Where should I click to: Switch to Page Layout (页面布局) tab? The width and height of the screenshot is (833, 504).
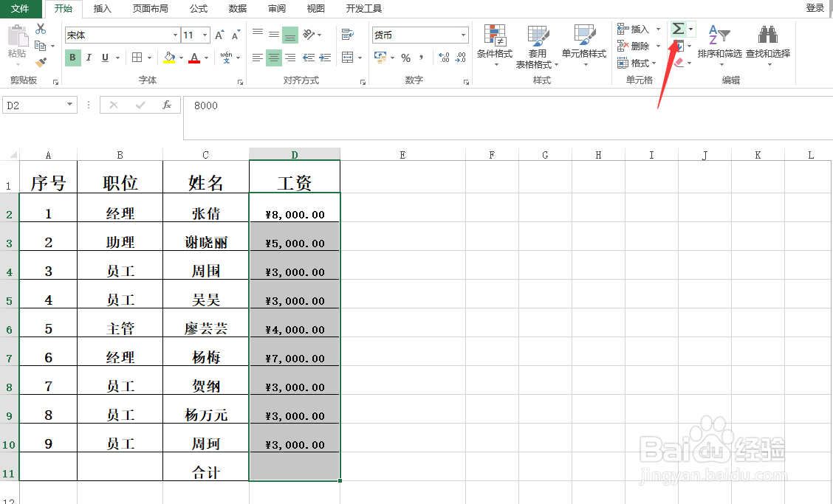(151, 9)
